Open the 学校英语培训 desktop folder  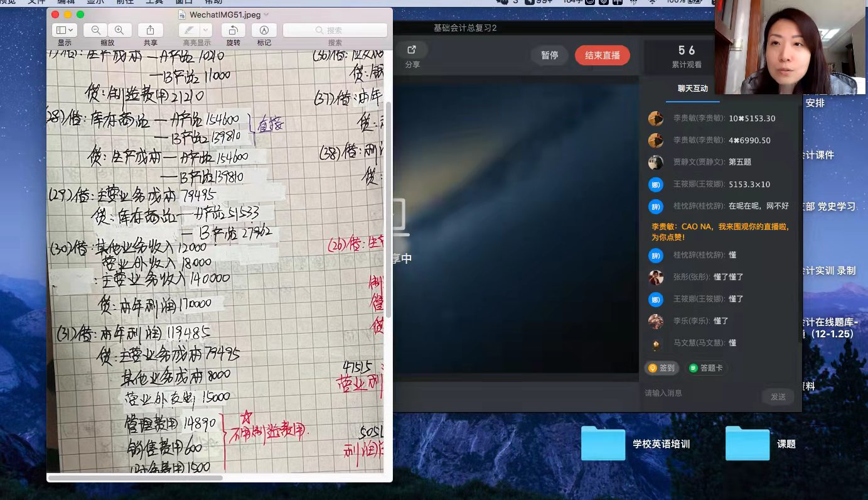603,443
